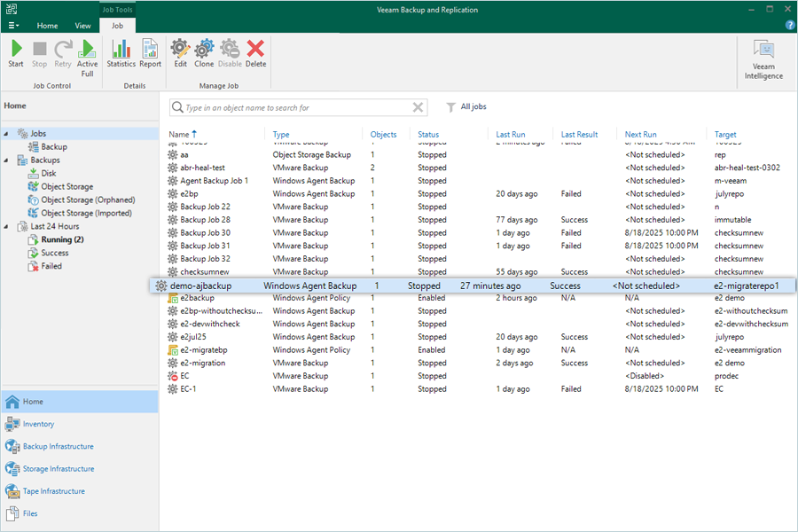
Task: Open the Inventory view
Action: click(80, 424)
